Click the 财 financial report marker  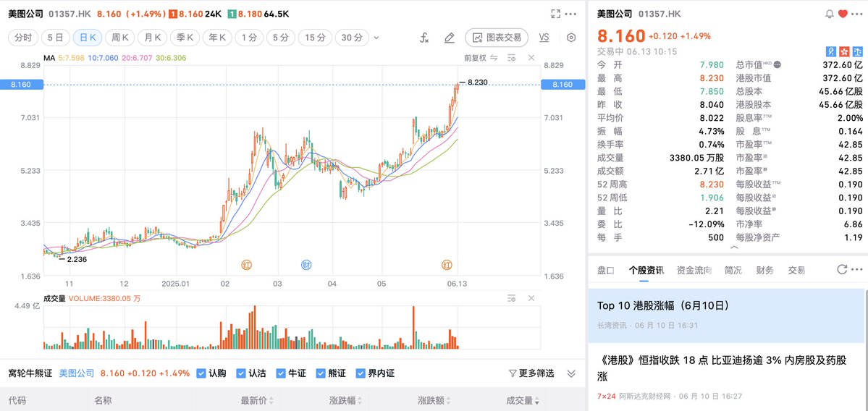point(306,265)
